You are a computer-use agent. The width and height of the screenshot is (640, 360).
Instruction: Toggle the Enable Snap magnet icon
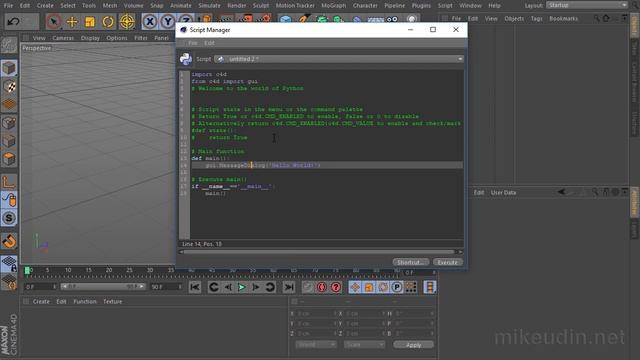(9, 241)
